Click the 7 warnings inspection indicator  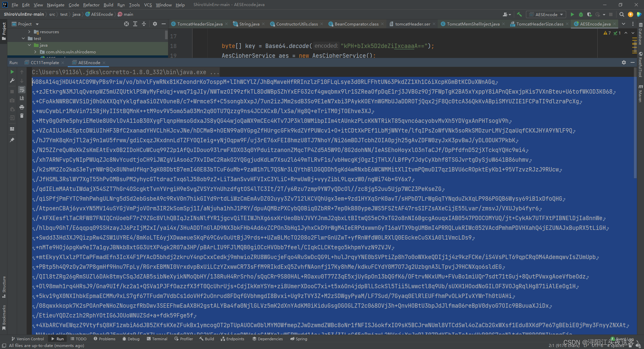click(x=607, y=33)
